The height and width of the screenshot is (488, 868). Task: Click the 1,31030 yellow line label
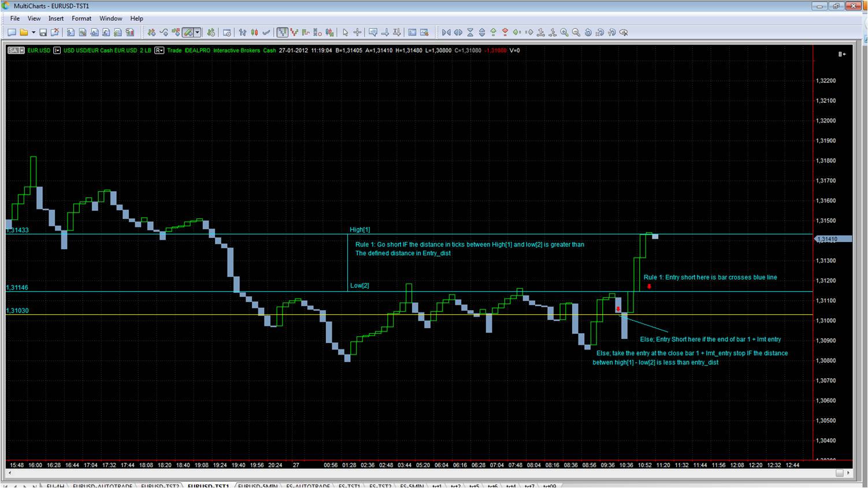pyautogui.click(x=17, y=311)
